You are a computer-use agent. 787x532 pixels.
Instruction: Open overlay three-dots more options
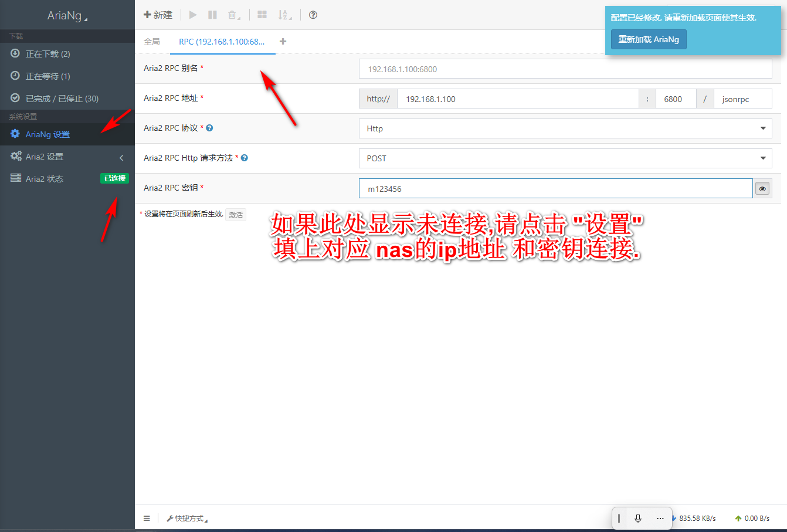[660, 518]
